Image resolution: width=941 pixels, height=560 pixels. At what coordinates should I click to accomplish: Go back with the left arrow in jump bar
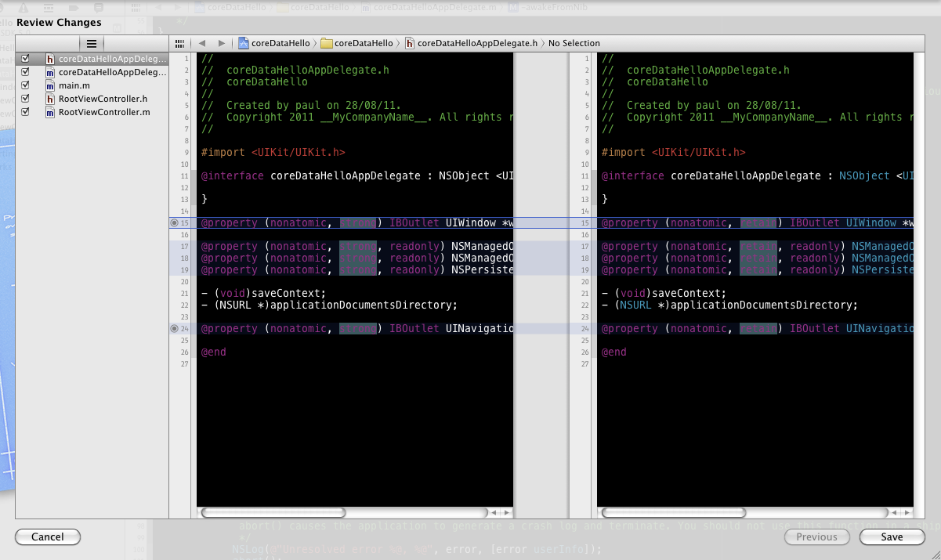(202, 44)
